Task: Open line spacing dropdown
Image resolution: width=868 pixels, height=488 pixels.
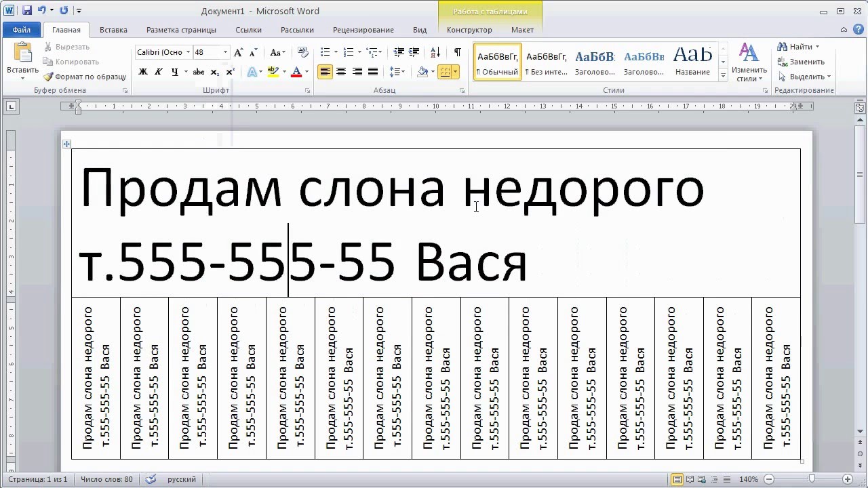Action: point(397,72)
